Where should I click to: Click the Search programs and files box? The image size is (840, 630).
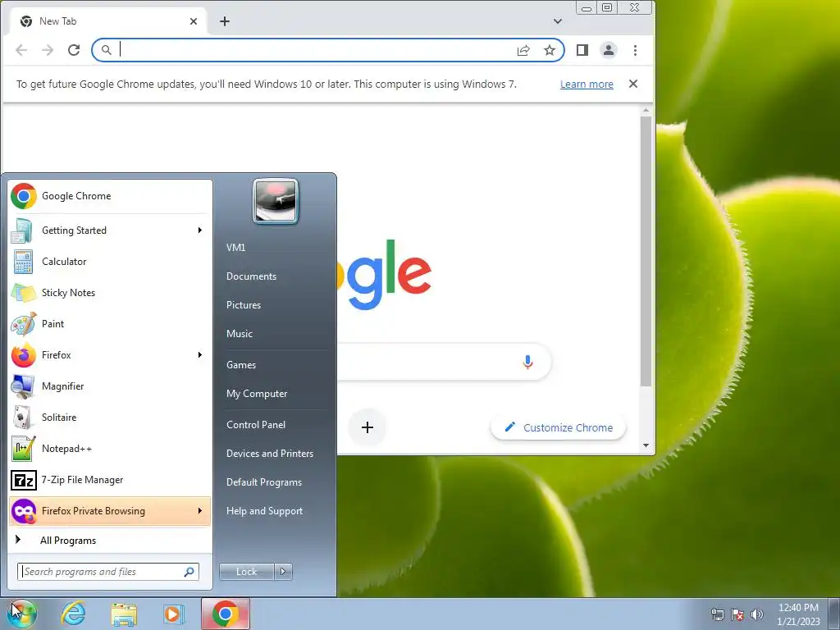[x=108, y=572]
